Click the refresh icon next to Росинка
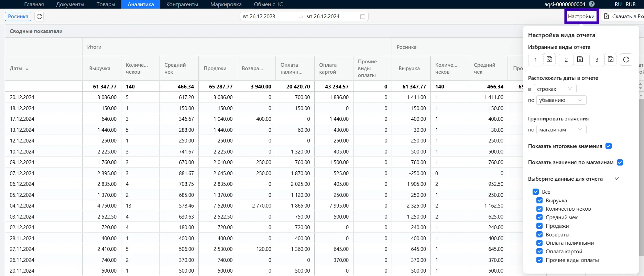The image size is (644, 276). point(39,17)
